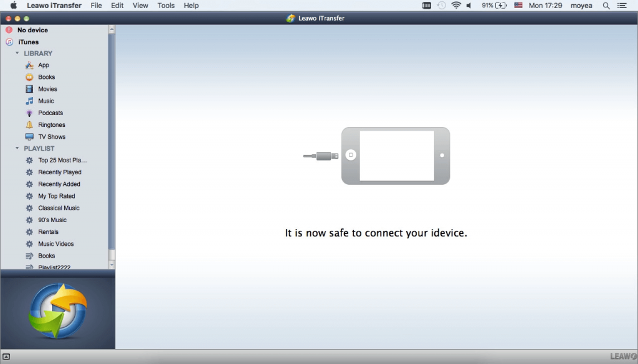Open the Tools menu

click(x=166, y=6)
